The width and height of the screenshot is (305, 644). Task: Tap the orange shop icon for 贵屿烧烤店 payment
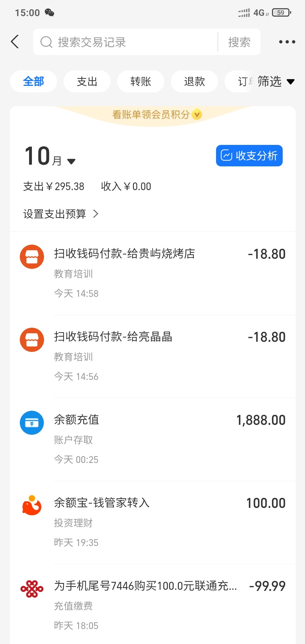coord(32,257)
